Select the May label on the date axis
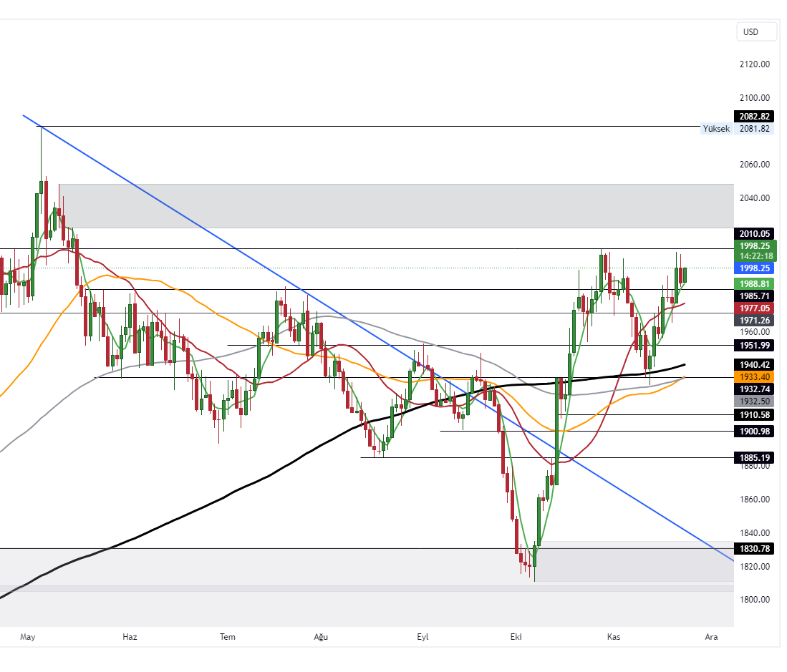Image resolution: width=787 pixels, height=672 pixels. pos(27,636)
